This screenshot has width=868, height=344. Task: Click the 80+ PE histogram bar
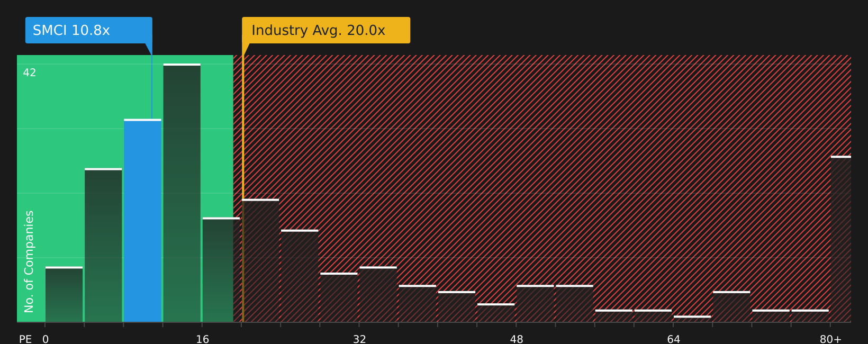[x=841, y=239]
